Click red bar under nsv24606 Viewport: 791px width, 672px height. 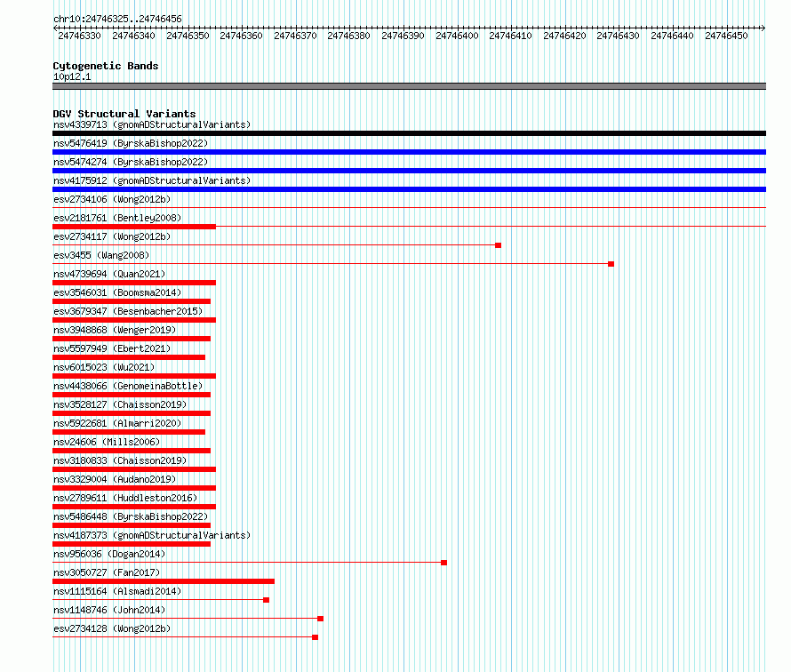pos(132,451)
